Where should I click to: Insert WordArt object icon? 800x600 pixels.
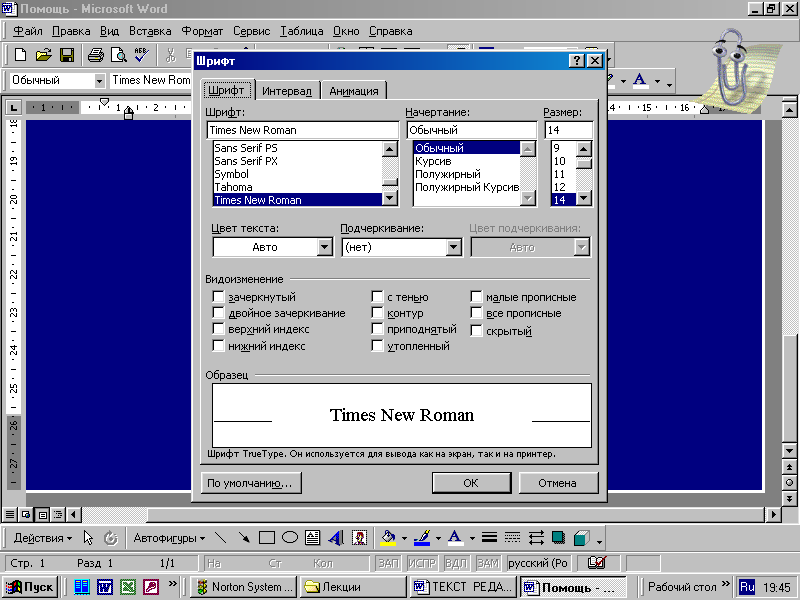tap(336, 538)
